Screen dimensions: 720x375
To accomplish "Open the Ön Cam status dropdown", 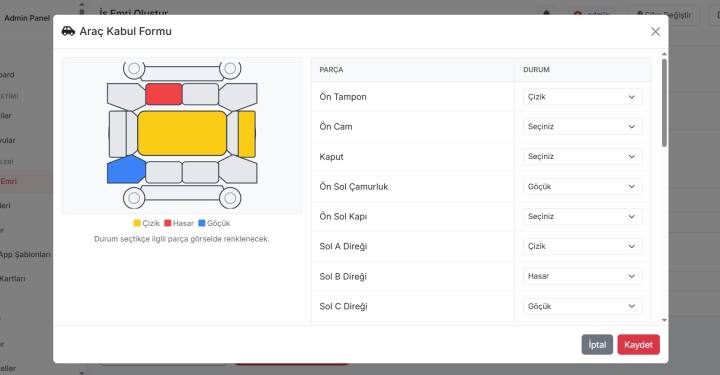I will [x=582, y=127].
